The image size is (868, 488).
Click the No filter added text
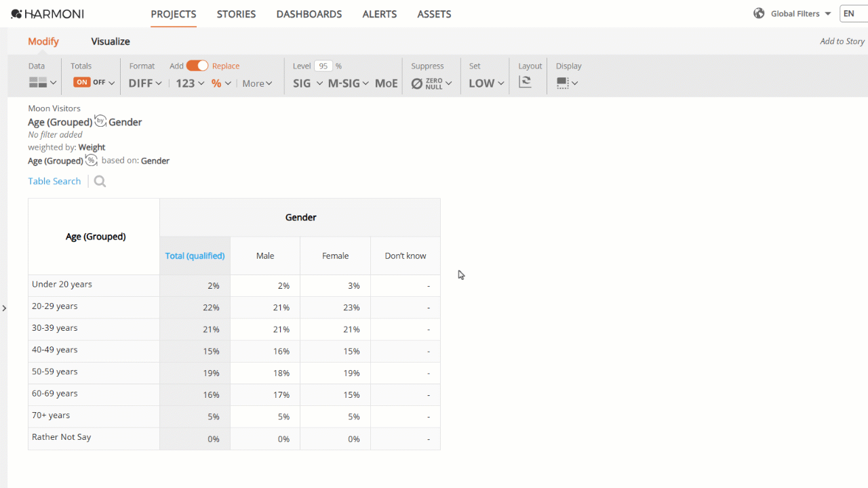click(56, 134)
